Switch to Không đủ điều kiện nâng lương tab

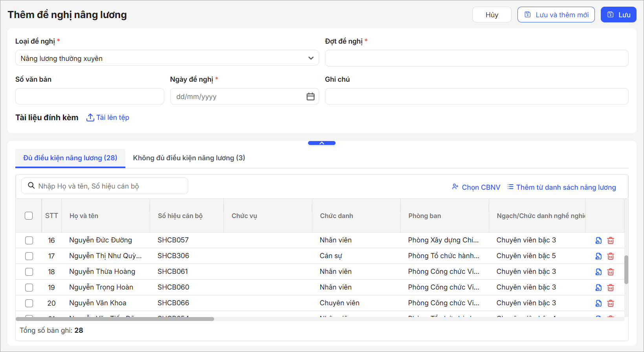(189, 158)
